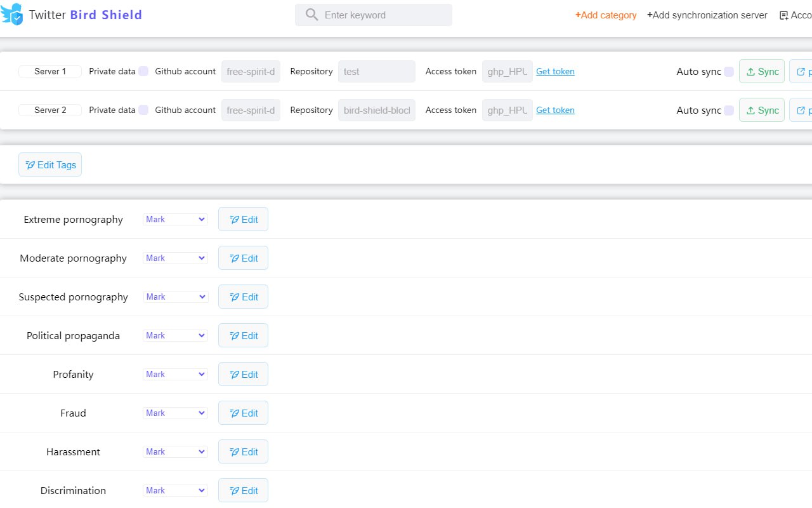
Task: Sync Server 2 now
Action: pos(762,110)
